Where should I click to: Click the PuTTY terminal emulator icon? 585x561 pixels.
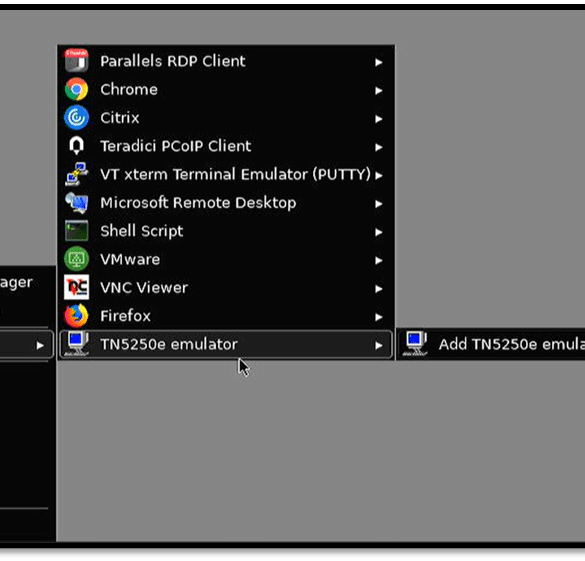point(76,174)
